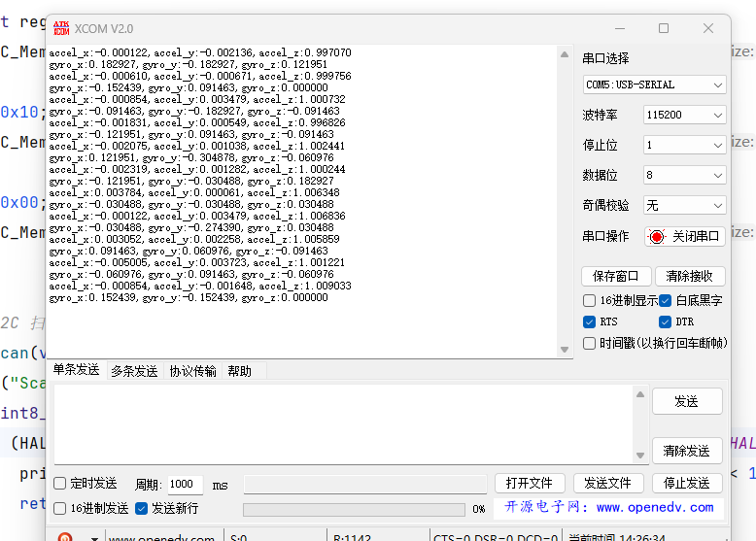The height and width of the screenshot is (541, 756).
Task: Open the 停止位 stop bits dropdown
Action: point(685,145)
